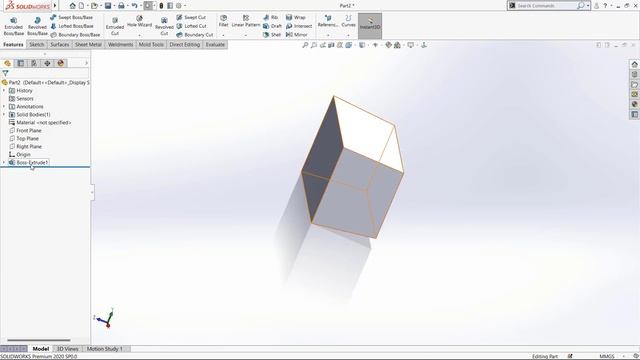Viewport: 640px width, 360px height.
Task: Show the ConfigurationManager tab
Action: point(34,63)
